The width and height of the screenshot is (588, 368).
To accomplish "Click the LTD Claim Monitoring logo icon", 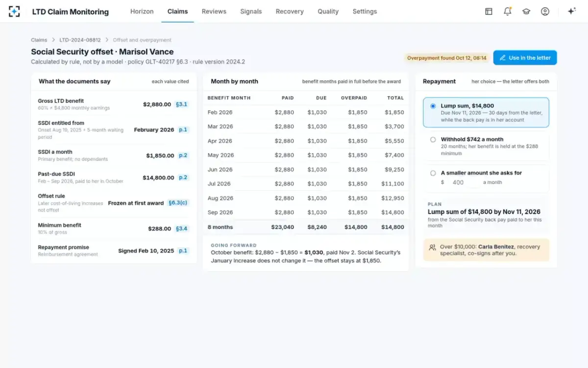I will tap(14, 11).
